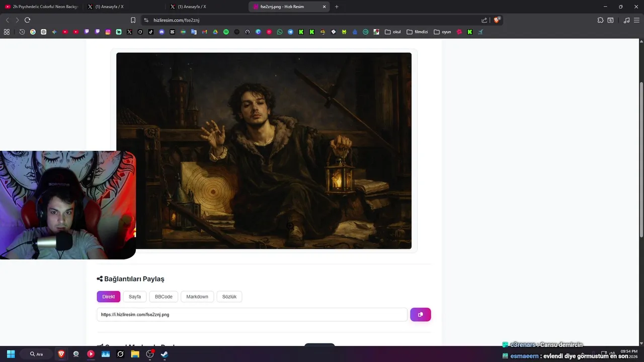Click the taskbar Ara search box
644x362 pixels.
pos(37,354)
